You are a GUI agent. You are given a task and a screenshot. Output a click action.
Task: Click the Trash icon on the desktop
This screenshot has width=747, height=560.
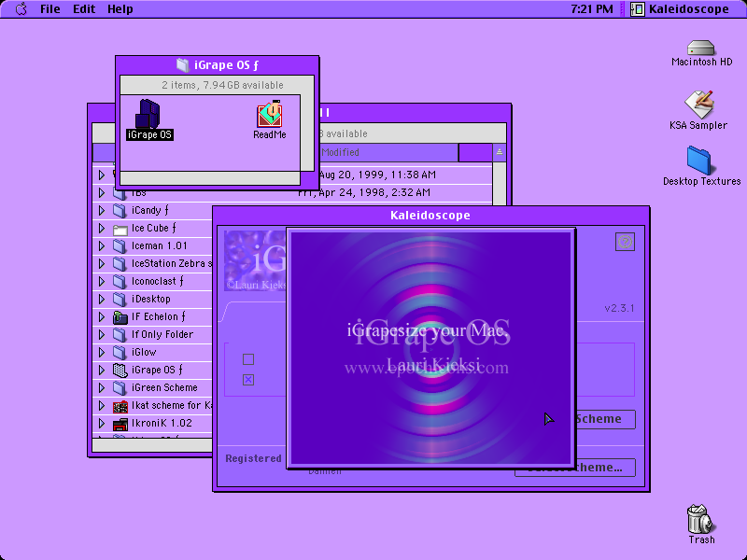(699, 519)
